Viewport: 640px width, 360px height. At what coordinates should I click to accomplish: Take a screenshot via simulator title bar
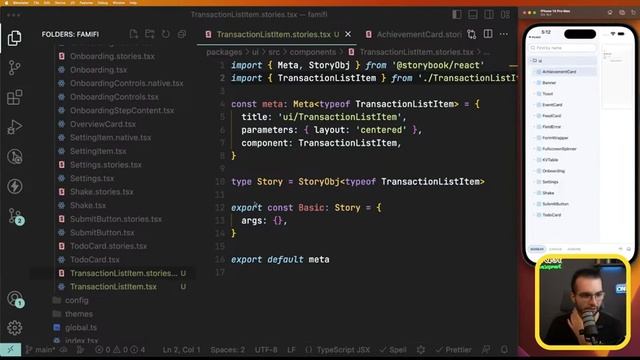pyautogui.click(x=622, y=13)
